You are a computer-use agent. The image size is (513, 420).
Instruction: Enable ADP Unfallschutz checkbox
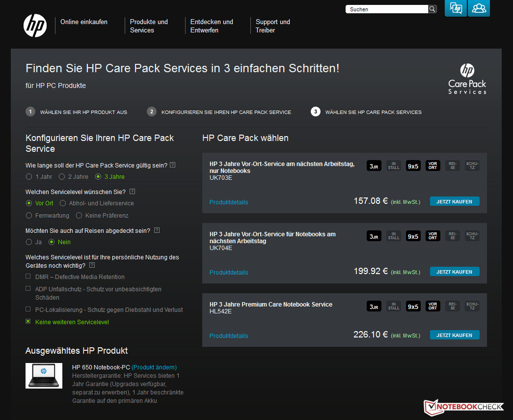tap(28, 288)
